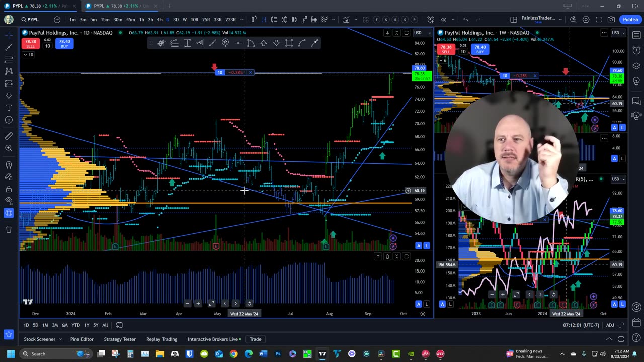Click the quantity 10 field on daily chart
This screenshot has width=644, height=362.
47,46
